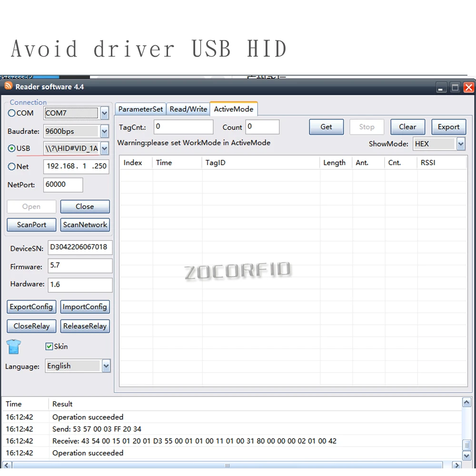Click the CloseRelay button

[x=31, y=326]
